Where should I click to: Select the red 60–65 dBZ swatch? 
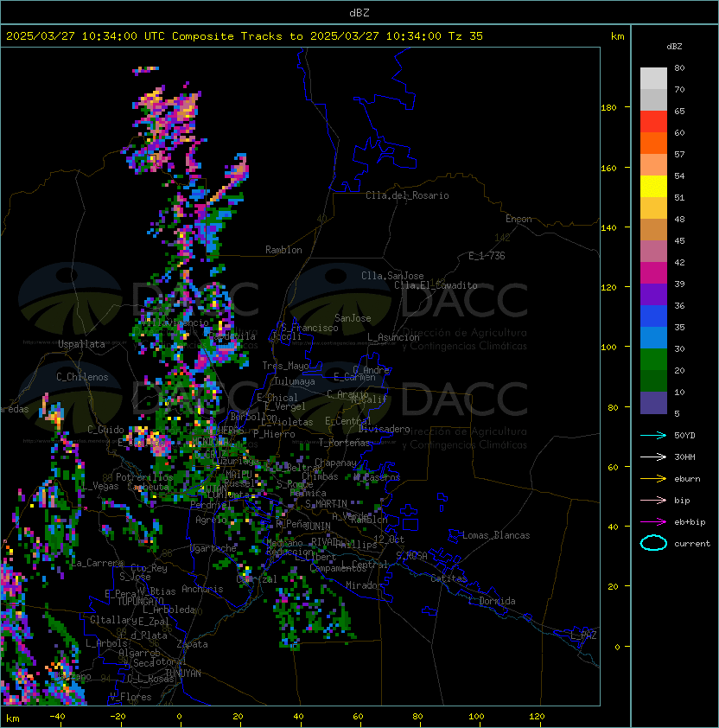click(x=653, y=122)
